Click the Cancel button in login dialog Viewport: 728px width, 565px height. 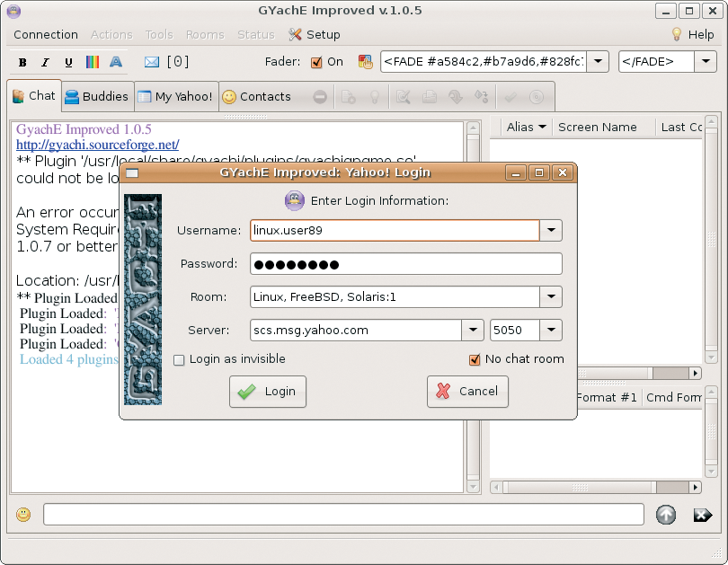coord(467,392)
